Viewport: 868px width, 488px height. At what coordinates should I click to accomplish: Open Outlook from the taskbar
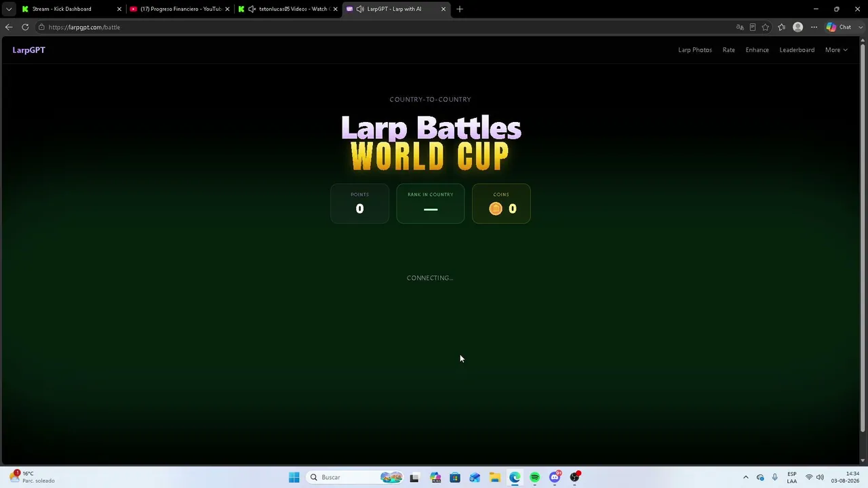click(x=475, y=477)
